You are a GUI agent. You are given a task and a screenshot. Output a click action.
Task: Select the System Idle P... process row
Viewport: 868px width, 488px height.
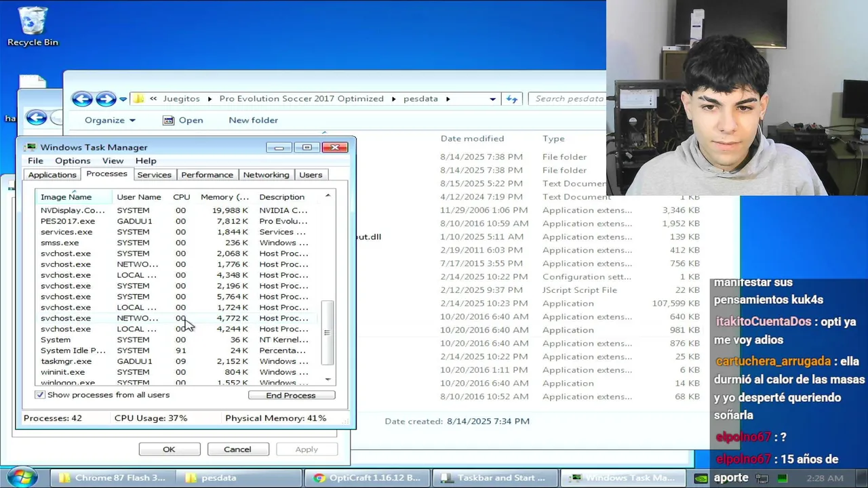[x=178, y=350]
